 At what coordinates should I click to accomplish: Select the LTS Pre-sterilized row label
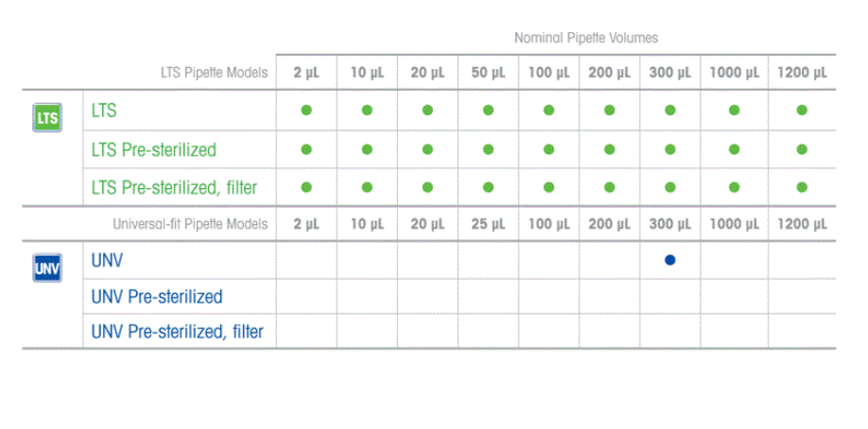154,150
